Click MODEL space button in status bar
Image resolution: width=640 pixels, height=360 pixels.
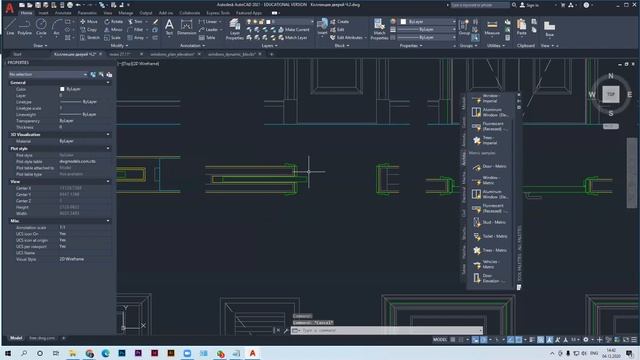pos(440,340)
